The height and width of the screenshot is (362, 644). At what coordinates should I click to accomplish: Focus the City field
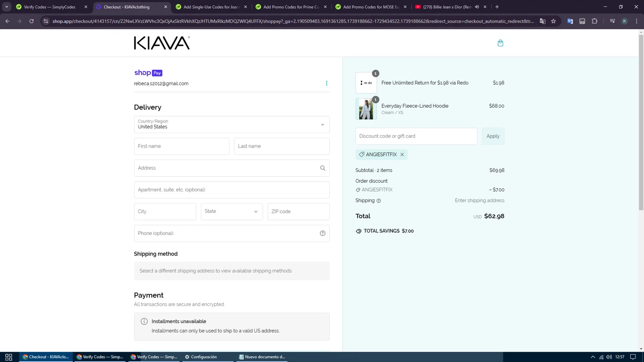165,211
